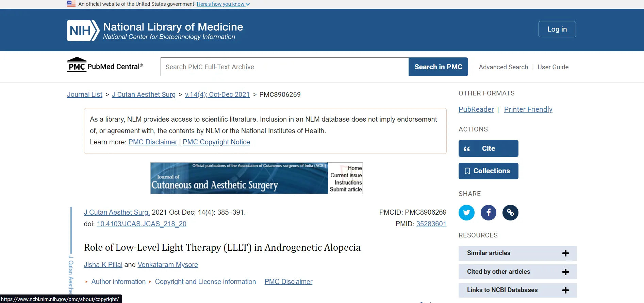Open Collections bookmark button

tap(488, 171)
